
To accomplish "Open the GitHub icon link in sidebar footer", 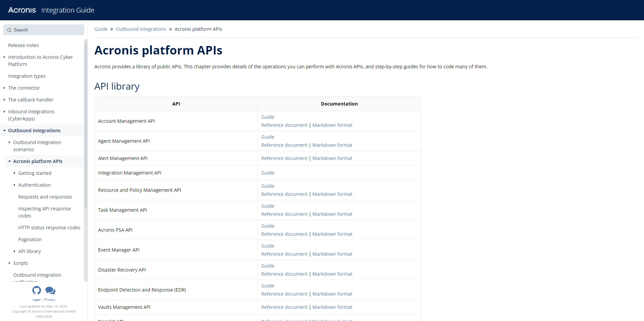I will [x=37, y=290].
